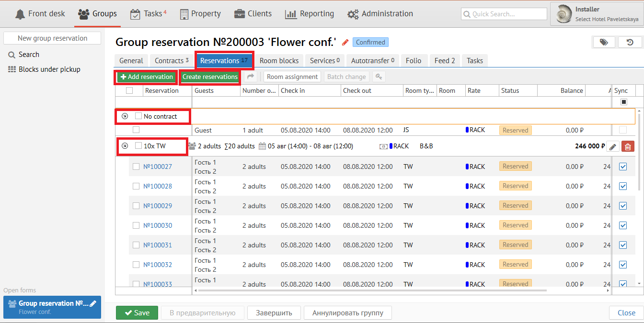
Task: Click the red trash icon for 10x TW
Action: click(627, 146)
